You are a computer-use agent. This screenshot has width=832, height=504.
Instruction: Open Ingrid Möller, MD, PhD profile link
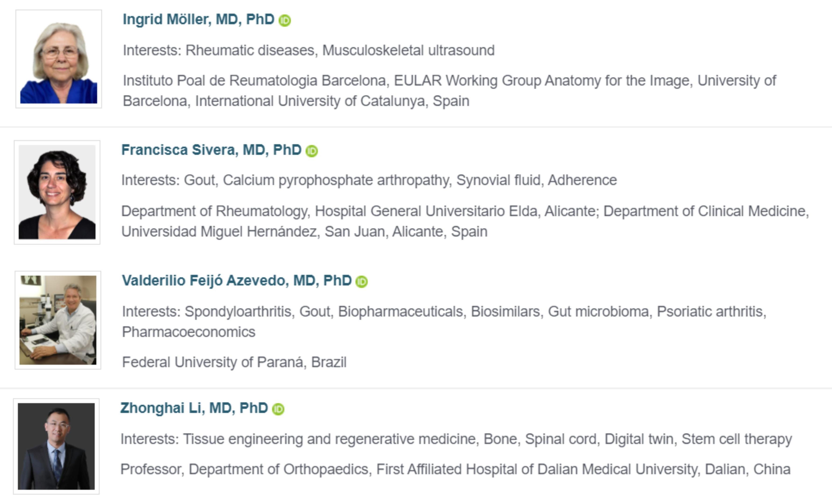(x=199, y=20)
